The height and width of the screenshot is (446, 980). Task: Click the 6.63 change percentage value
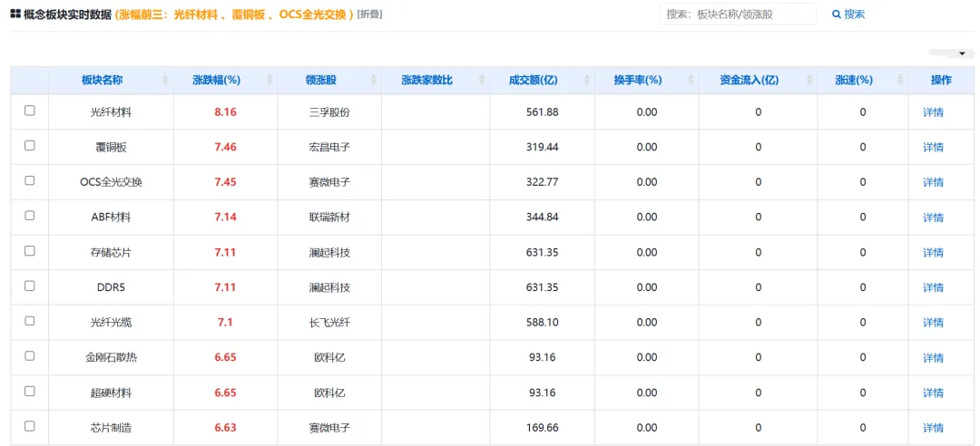226,428
